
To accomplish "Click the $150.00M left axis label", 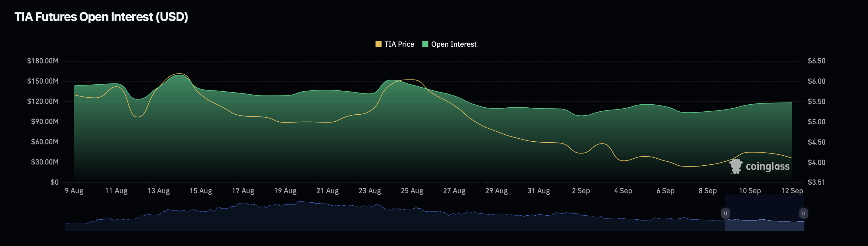I will pos(43,81).
